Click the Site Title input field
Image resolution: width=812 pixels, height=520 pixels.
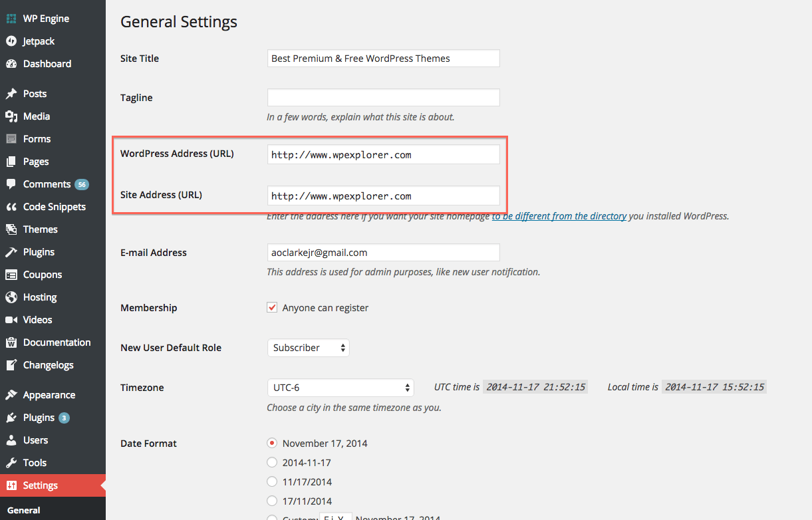(383, 59)
